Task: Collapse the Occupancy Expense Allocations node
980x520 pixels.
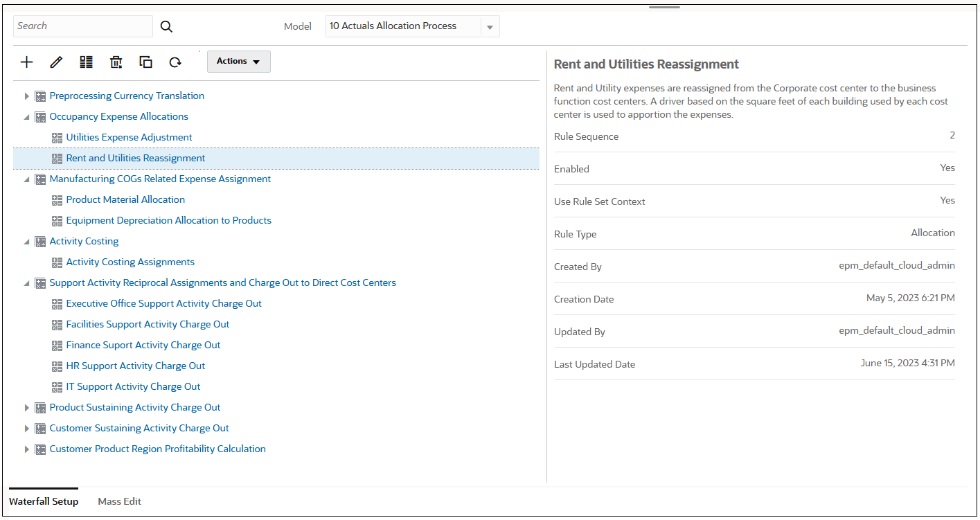Action: pyautogui.click(x=26, y=116)
